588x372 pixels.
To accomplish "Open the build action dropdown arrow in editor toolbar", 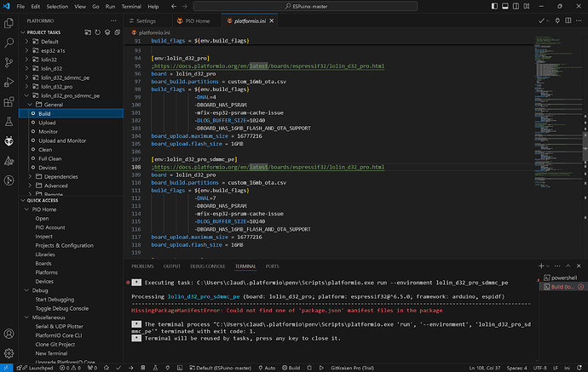I will pos(548,21).
